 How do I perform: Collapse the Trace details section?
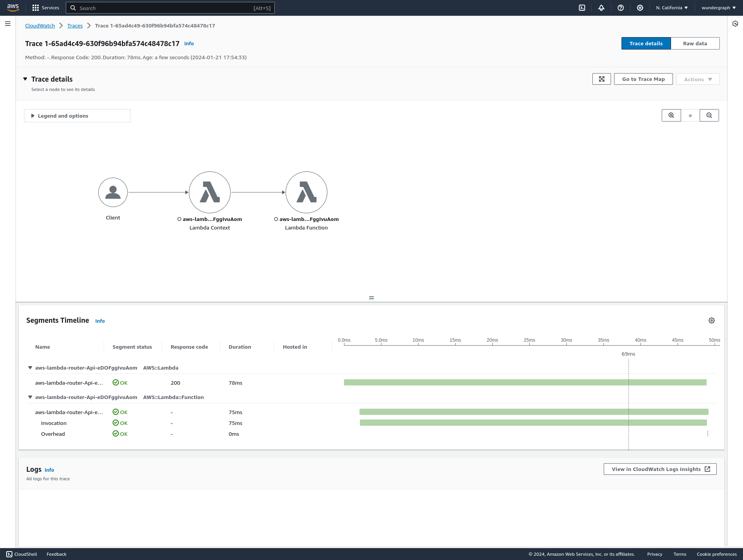[x=25, y=79]
